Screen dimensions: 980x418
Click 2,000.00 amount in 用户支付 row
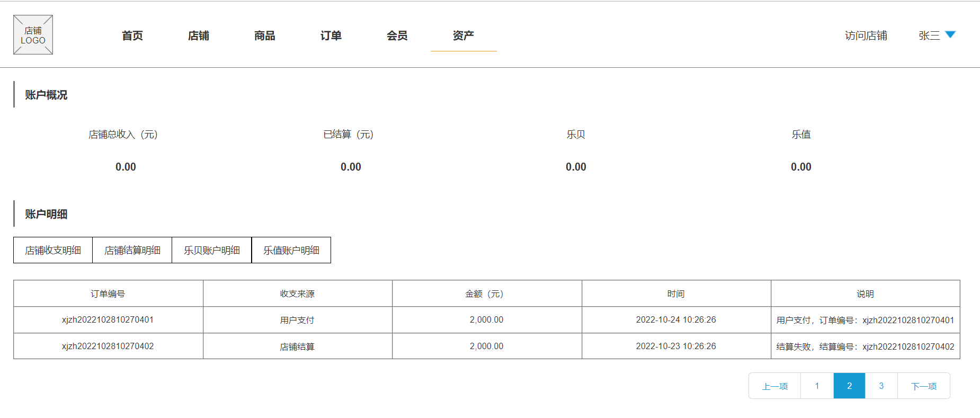[x=487, y=320]
